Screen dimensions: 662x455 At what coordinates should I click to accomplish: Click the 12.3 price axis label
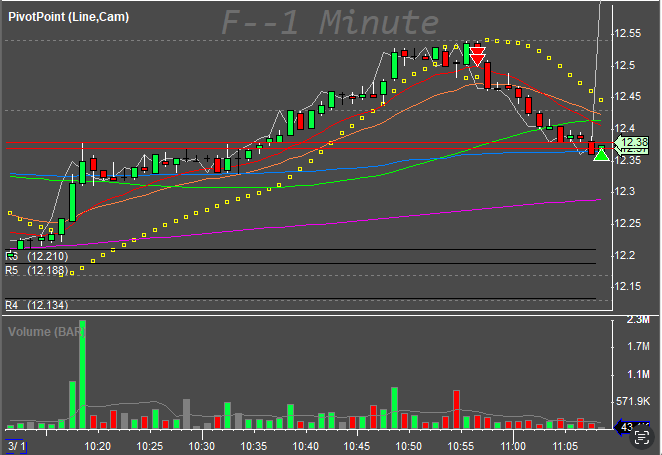coord(625,192)
